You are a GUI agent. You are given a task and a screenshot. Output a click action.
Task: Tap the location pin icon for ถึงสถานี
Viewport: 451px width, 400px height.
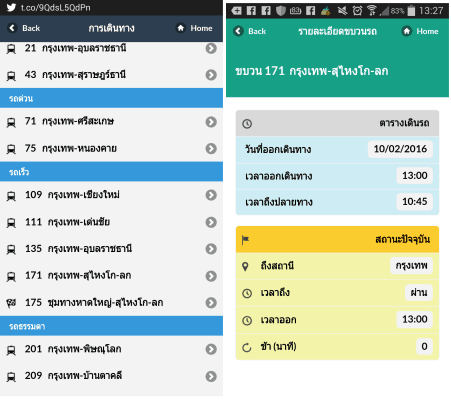coord(245,266)
